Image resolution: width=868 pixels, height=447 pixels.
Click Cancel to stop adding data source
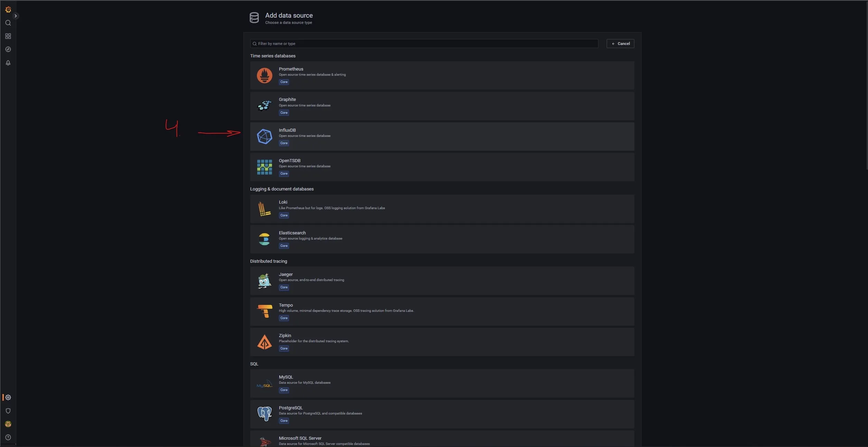(620, 44)
